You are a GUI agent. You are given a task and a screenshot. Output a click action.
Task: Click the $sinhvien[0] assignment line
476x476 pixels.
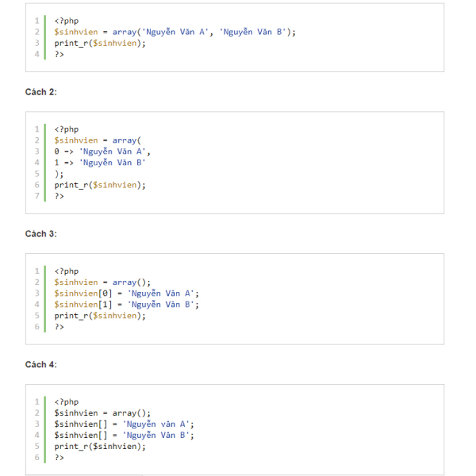127,294
